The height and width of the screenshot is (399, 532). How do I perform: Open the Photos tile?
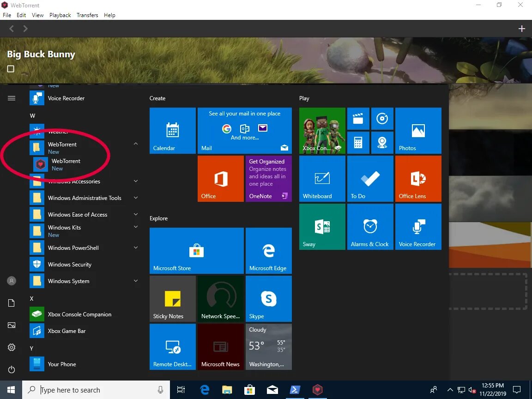[x=418, y=131]
